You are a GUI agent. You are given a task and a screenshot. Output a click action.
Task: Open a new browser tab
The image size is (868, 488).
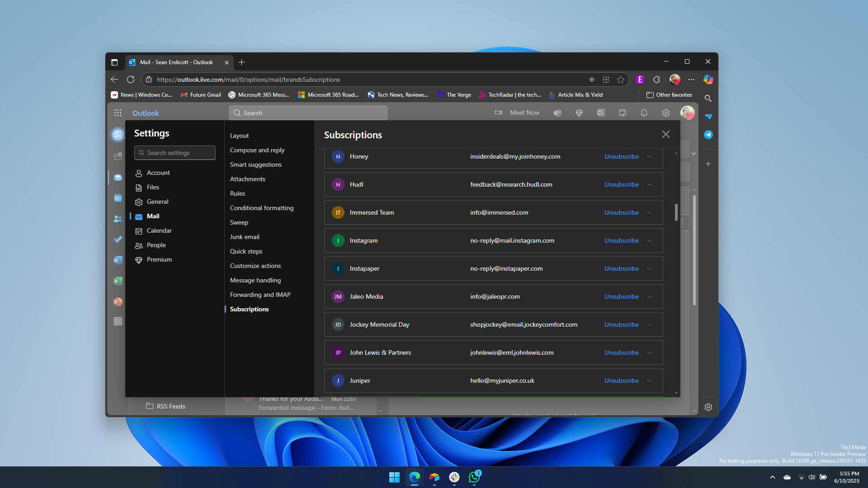click(241, 62)
